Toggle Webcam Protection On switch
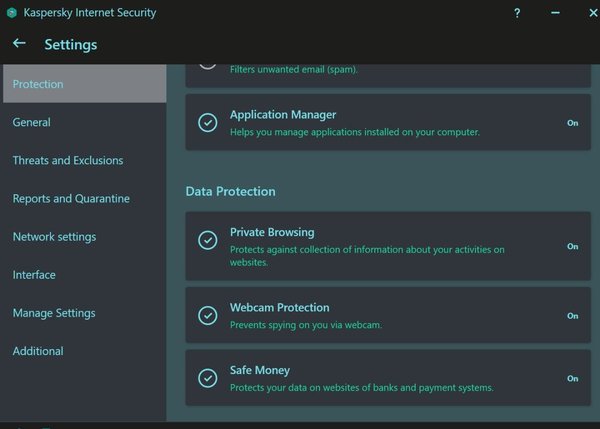Screen dimensions: 600x429 click(572, 316)
